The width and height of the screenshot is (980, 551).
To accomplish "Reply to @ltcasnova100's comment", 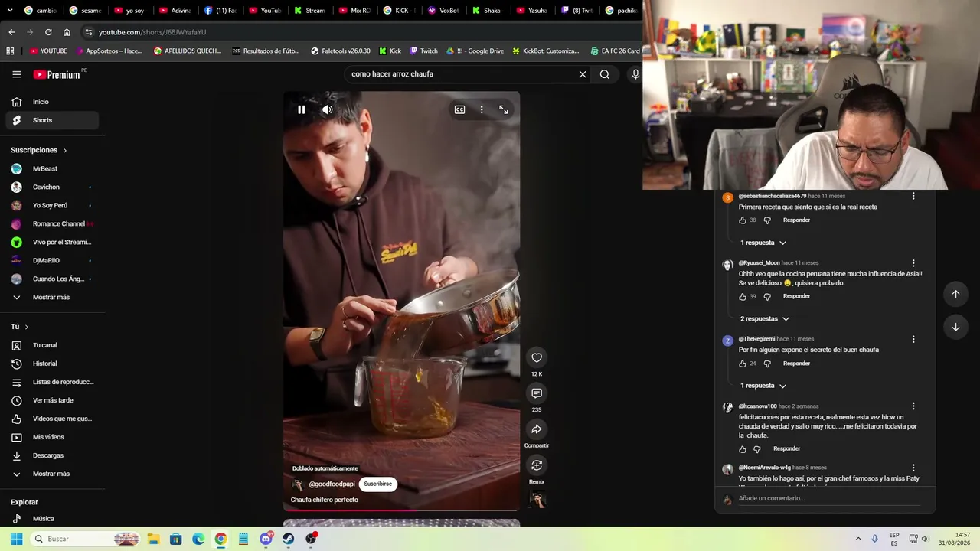I will click(x=786, y=448).
